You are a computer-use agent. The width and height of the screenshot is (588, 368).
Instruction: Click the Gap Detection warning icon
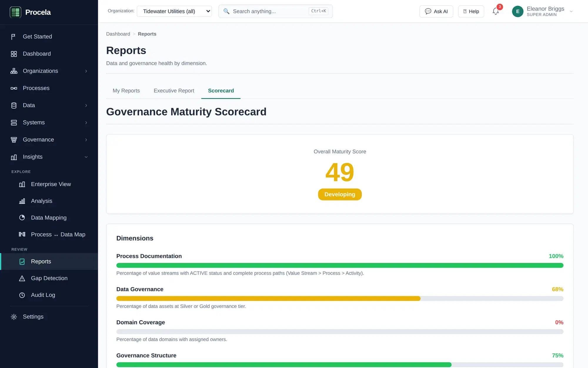click(x=22, y=278)
